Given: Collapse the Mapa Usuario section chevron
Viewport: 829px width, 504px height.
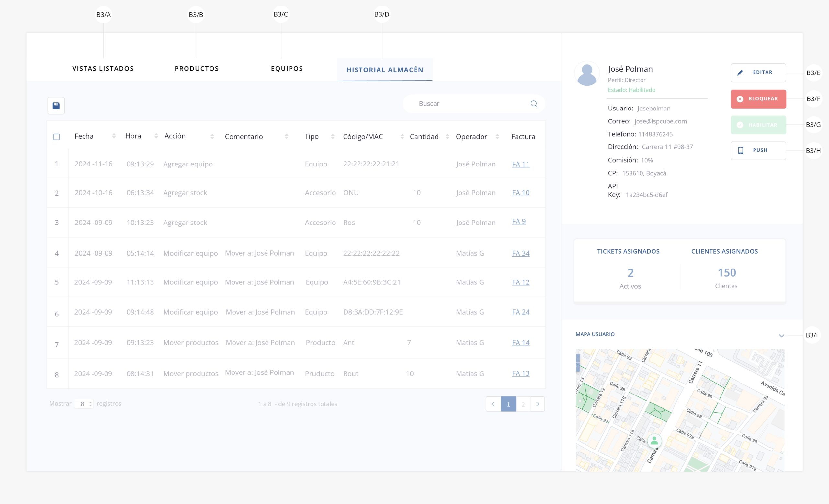Looking at the screenshot, I should coord(781,336).
